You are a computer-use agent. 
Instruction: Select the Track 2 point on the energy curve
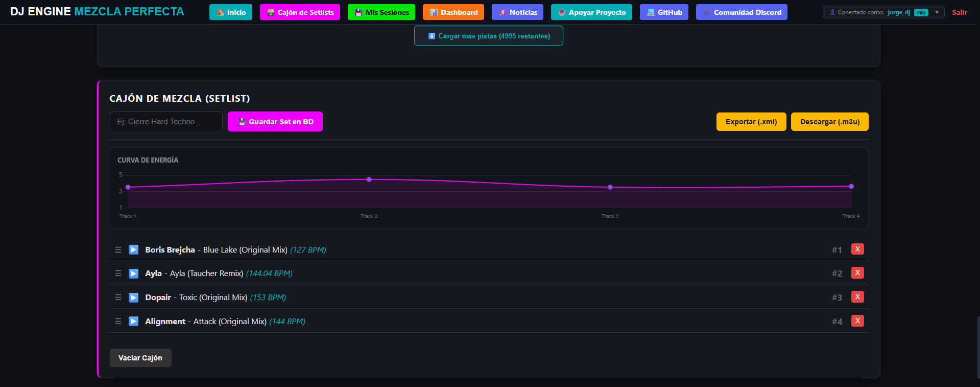click(369, 179)
